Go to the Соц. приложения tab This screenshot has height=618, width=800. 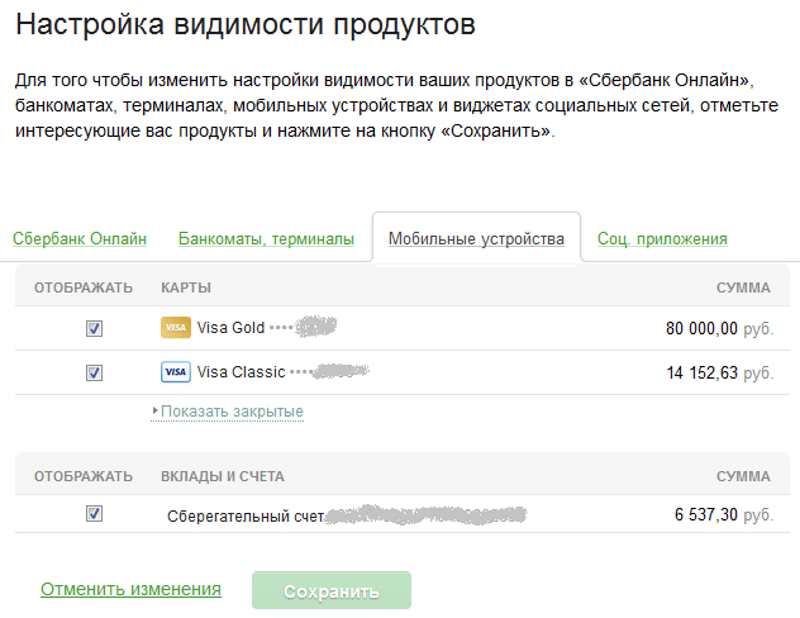point(662,239)
